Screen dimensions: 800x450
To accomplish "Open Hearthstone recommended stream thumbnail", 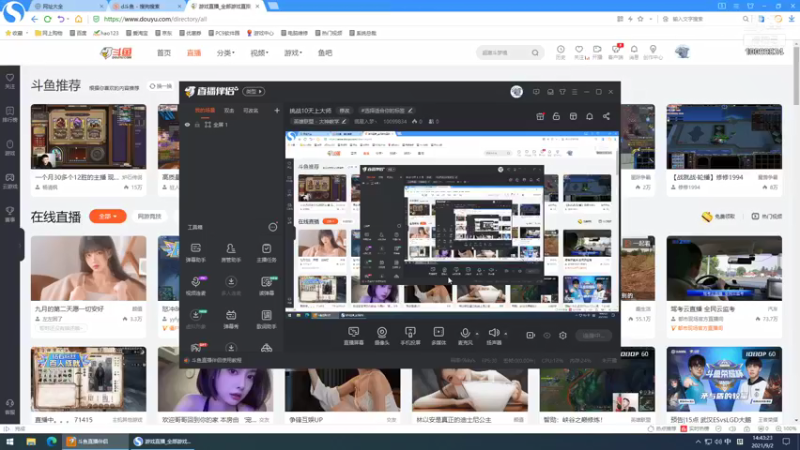I will [88, 137].
